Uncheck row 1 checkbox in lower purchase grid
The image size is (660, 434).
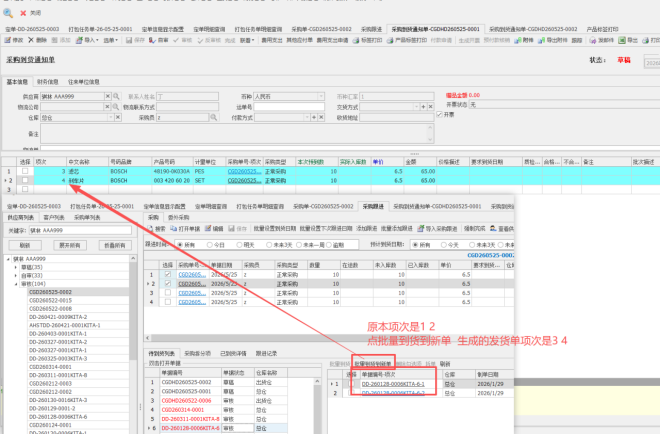(168, 274)
